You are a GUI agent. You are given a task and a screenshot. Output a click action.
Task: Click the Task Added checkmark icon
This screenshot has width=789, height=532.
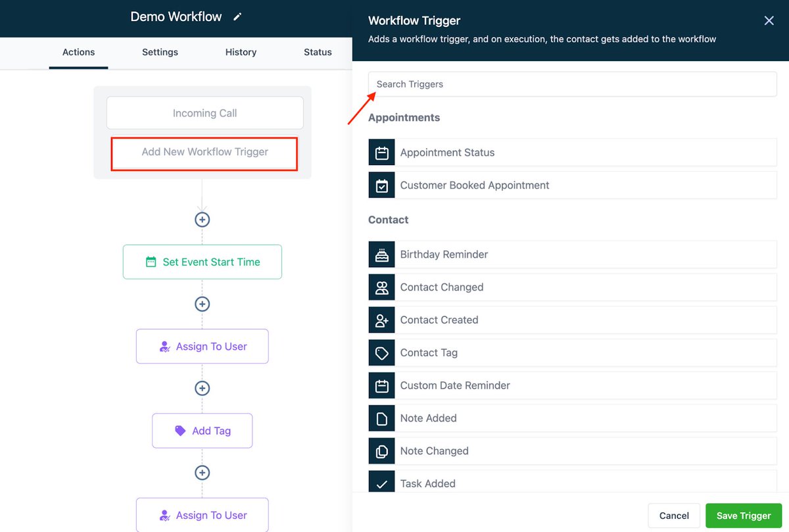pos(382,481)
